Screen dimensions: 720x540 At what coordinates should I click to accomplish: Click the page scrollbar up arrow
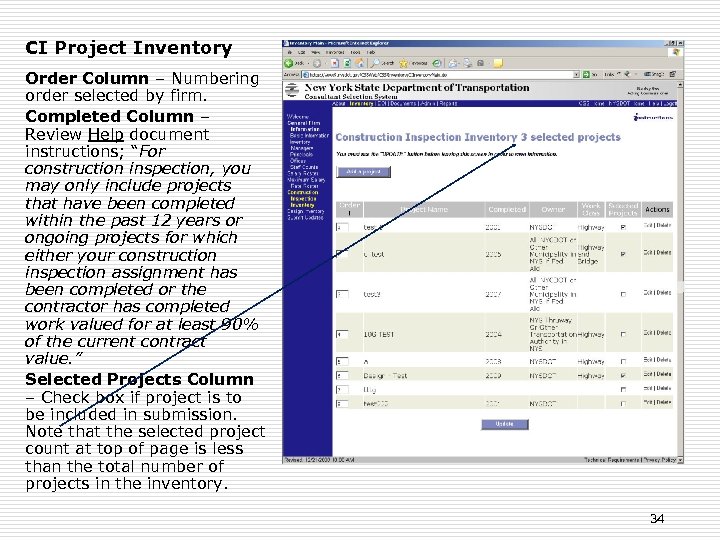point(681,84)
